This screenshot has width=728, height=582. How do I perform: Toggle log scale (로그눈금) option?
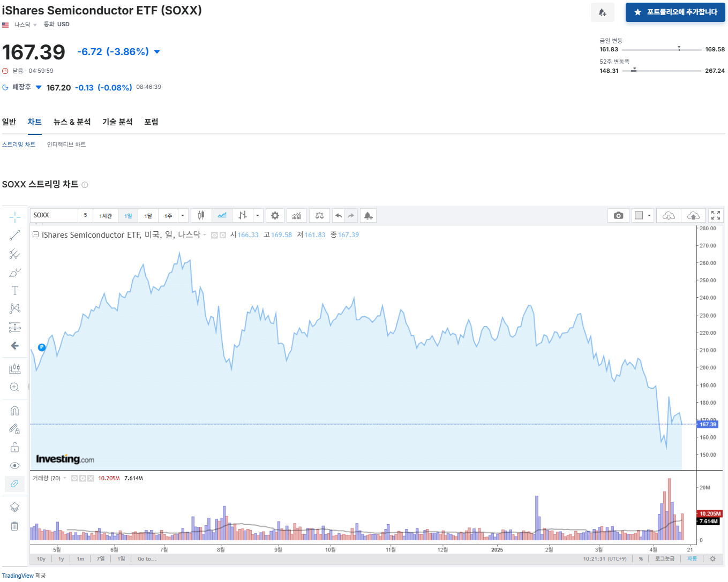coord(664,558)
